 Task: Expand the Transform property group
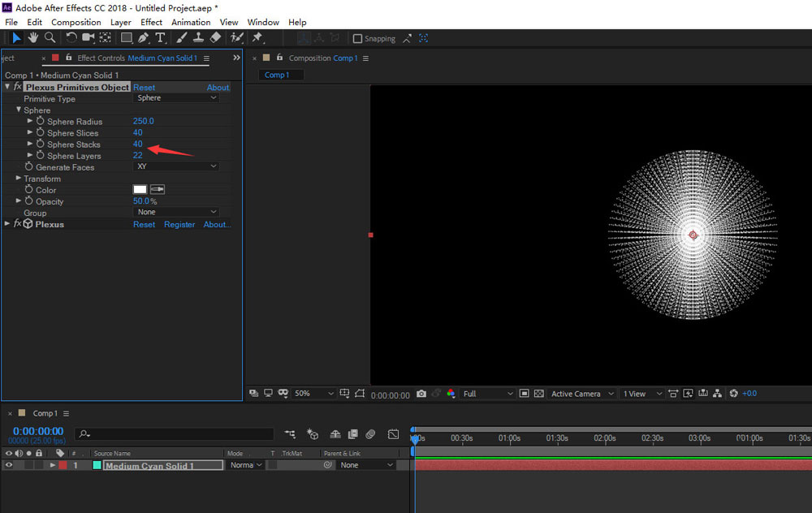[x=19, y=179]
